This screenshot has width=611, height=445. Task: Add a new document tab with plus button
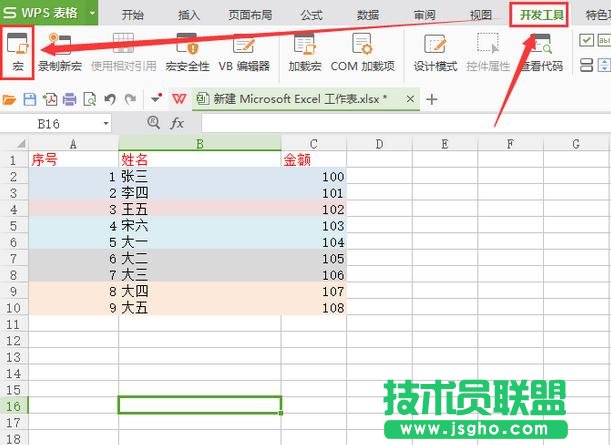coord(432,99)
